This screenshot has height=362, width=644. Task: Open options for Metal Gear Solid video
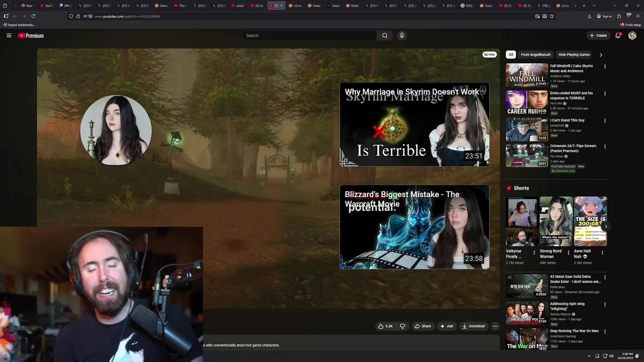coord(605,277)
